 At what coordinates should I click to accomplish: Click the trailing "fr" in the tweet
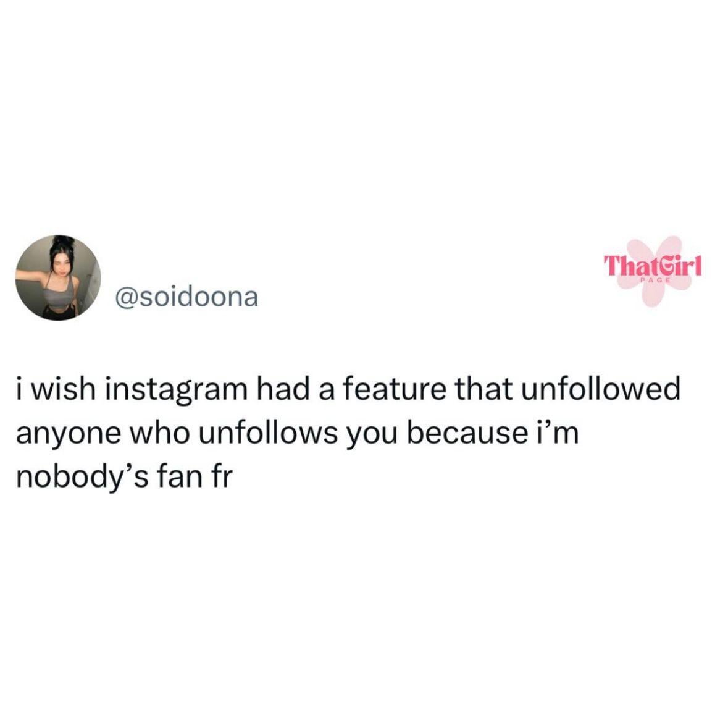(x=222, y=476)
